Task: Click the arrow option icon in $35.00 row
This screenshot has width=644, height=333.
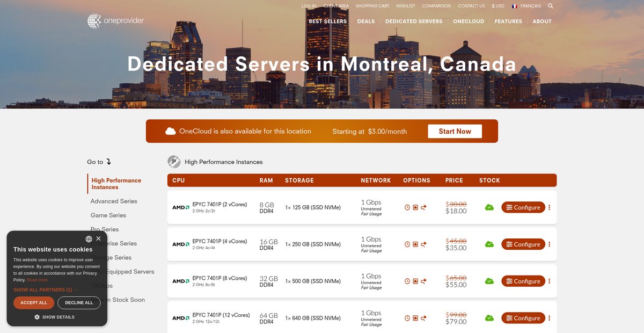Action: coord(423,244)
